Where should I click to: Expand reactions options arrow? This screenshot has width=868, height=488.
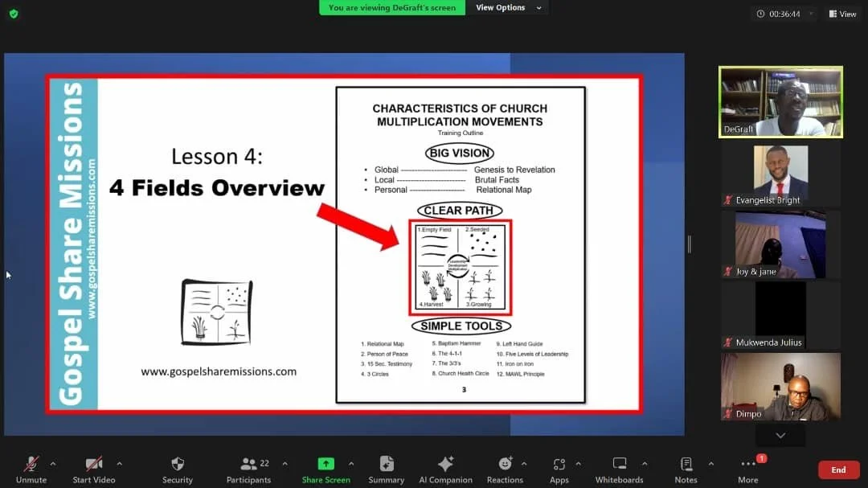coord(524,464)
